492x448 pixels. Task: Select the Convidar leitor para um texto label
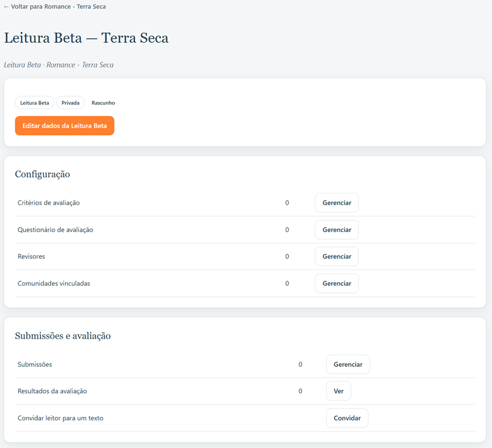tap(60, 418)
